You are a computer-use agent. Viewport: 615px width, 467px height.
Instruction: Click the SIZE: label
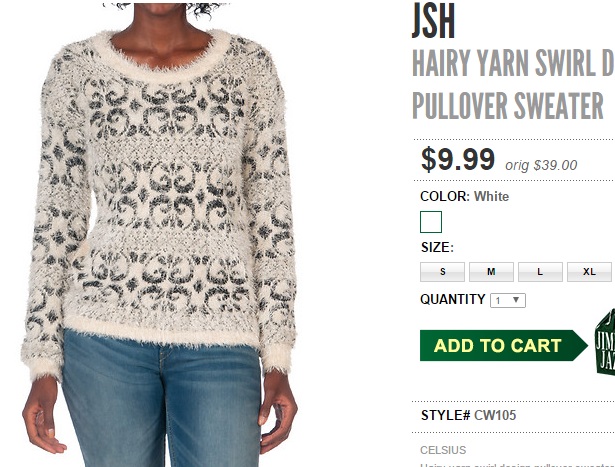pyautogui.click(x=437, y=247)
